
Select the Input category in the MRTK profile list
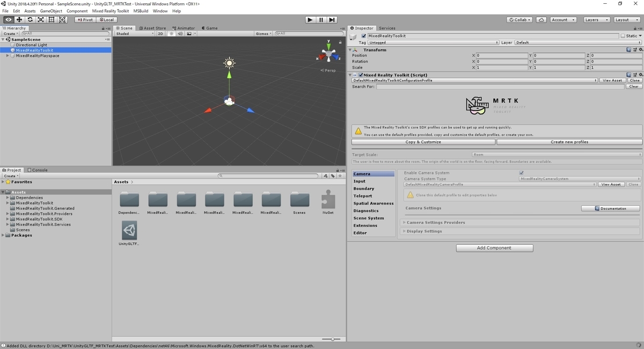[360, 181]
